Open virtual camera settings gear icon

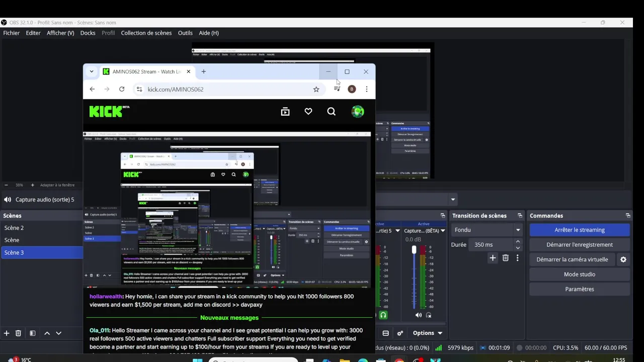[623, 259]
